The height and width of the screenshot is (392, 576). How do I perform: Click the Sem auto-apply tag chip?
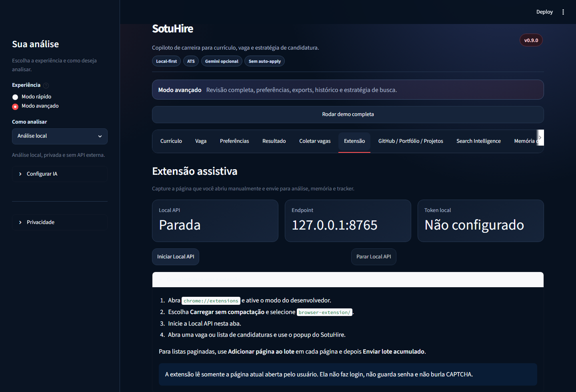[x=264, y=61]
